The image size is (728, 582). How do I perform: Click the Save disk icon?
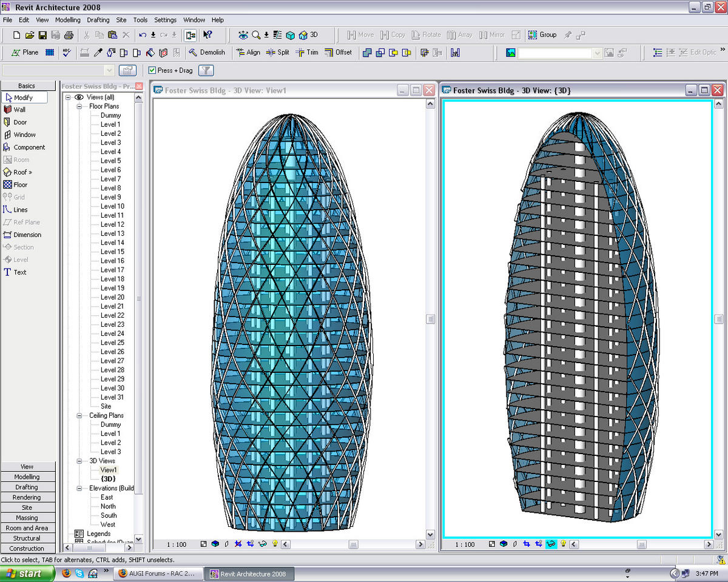pyautogui.click(x=42, y=35)
